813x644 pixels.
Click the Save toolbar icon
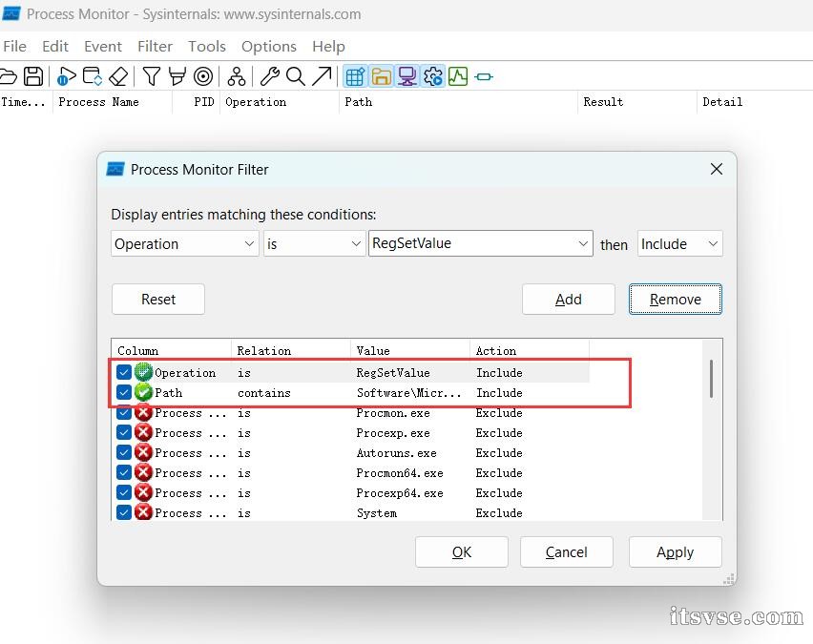33,76
